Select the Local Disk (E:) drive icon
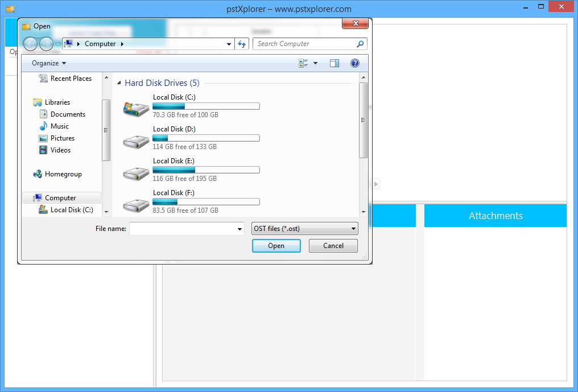 click(136, 173)
